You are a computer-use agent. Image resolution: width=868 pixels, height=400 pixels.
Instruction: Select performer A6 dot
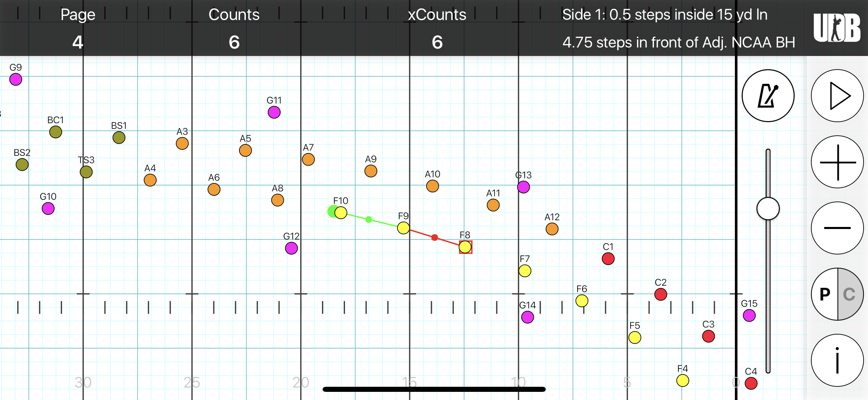point(214,189)
